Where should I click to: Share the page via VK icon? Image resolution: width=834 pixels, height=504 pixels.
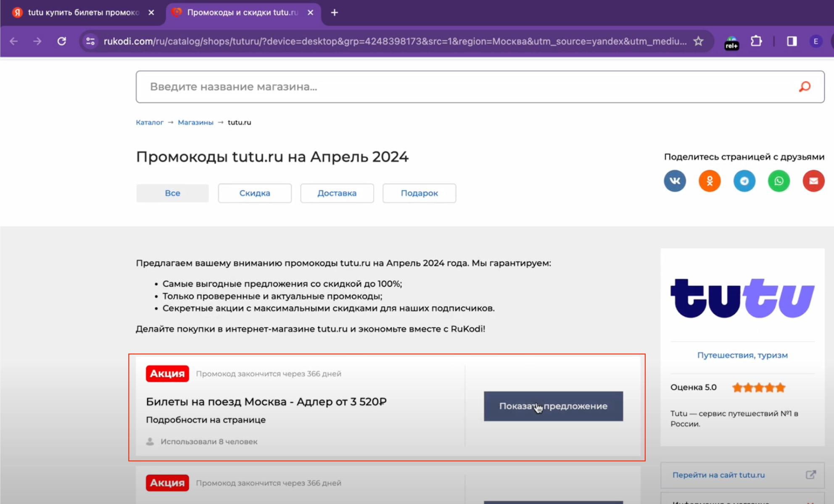coord(675,181)
